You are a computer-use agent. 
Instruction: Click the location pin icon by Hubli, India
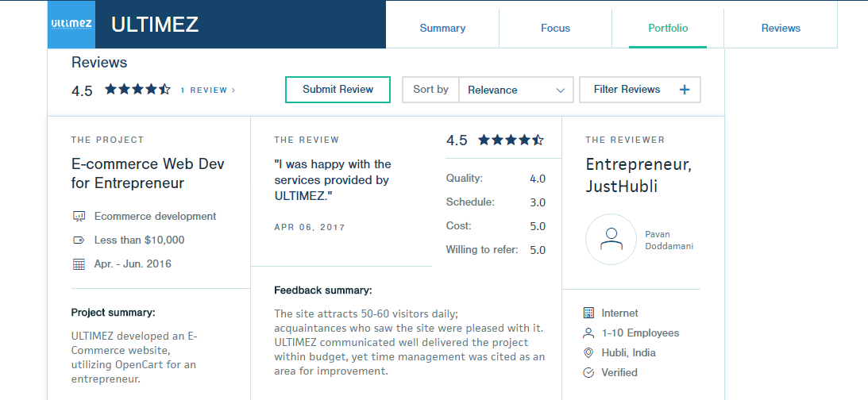tap(589, 353)
